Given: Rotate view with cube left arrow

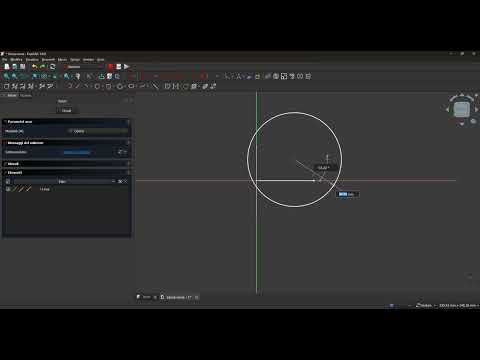Looking at the screenshot, I should pos(448,109).
